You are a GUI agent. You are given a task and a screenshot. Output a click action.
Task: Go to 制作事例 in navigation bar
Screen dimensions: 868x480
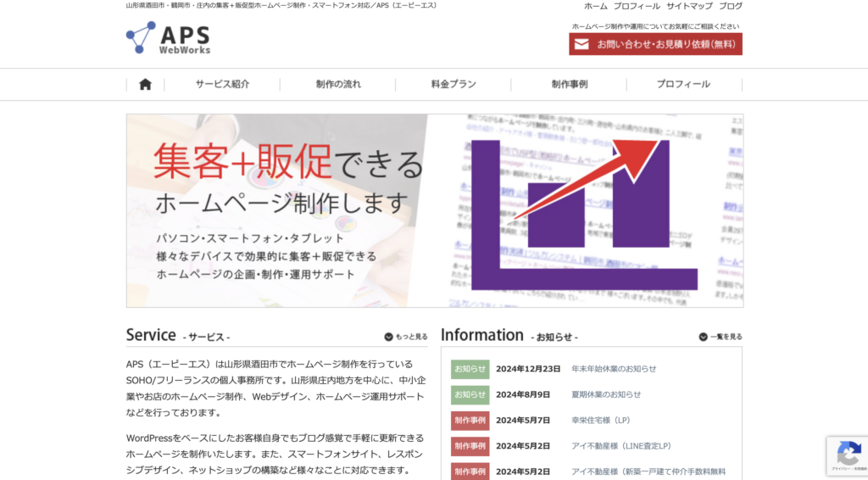569,84
